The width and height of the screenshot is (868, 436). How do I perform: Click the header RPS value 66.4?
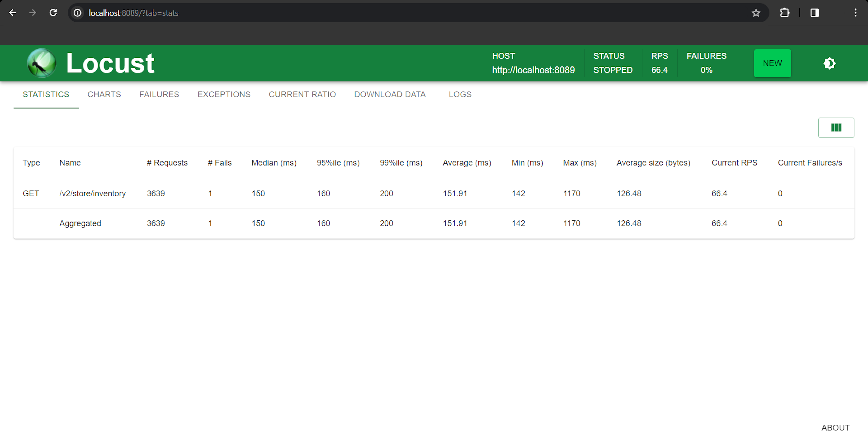pos(659,70)
